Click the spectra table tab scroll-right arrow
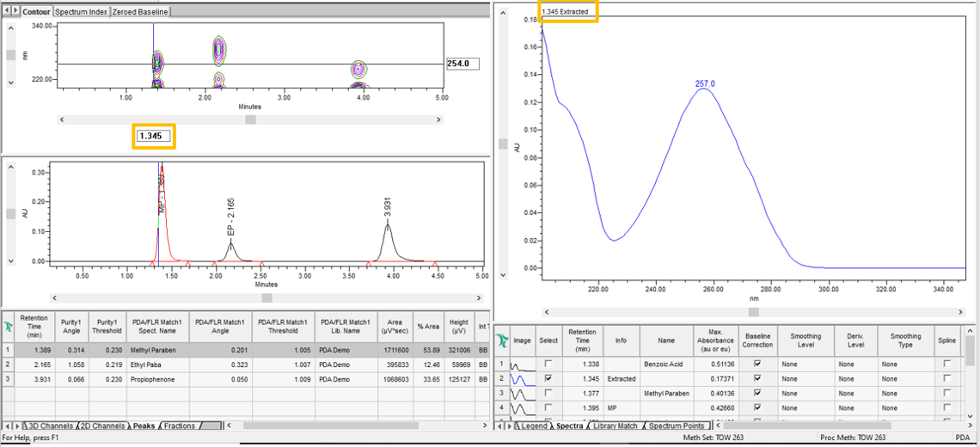 coord(508,426)
